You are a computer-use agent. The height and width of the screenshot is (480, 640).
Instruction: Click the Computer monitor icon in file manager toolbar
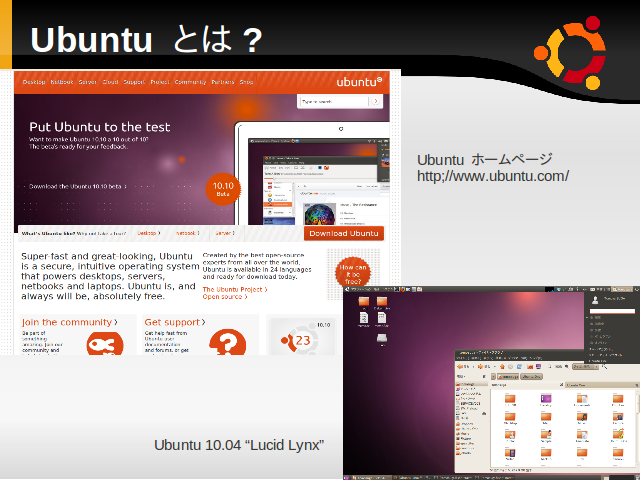[x=538, y=367]
